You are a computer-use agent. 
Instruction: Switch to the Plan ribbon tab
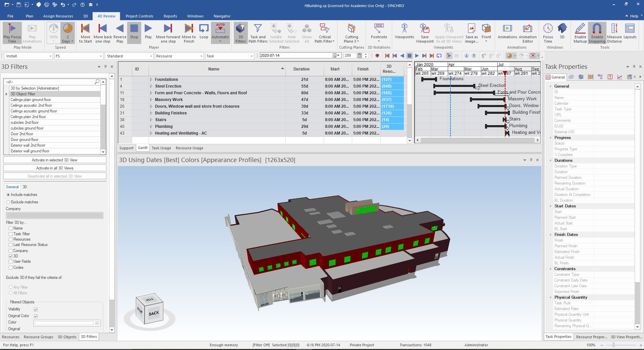coord(30,16)
